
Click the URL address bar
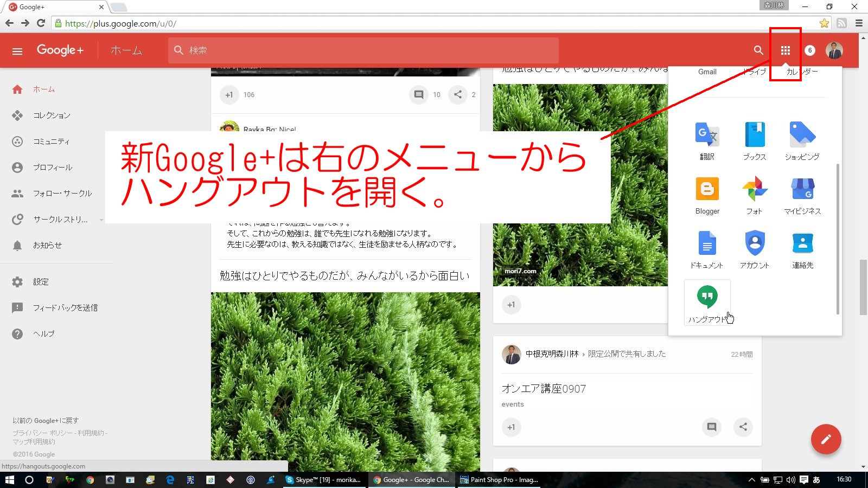[x=434, y=23]
